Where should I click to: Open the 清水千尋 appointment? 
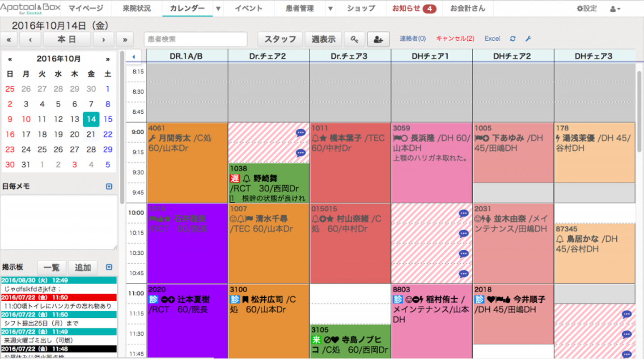point(269,244)
